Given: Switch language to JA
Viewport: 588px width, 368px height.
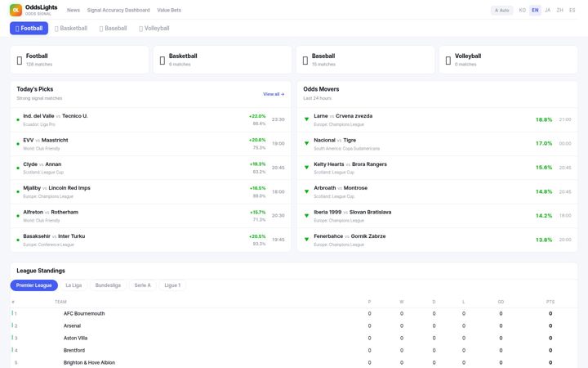Looking at the screenshot, I should coord(547,10).
